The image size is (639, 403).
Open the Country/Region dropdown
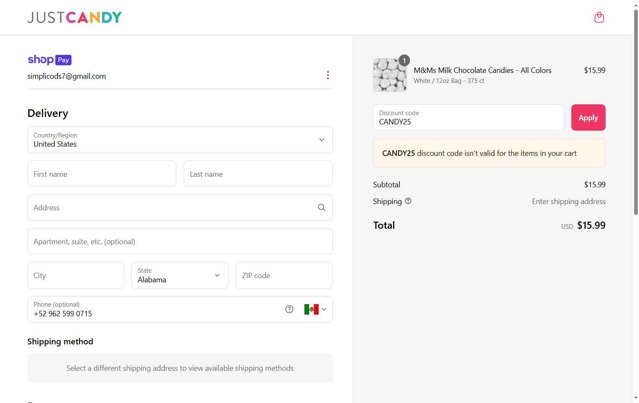tap(180, 140)
